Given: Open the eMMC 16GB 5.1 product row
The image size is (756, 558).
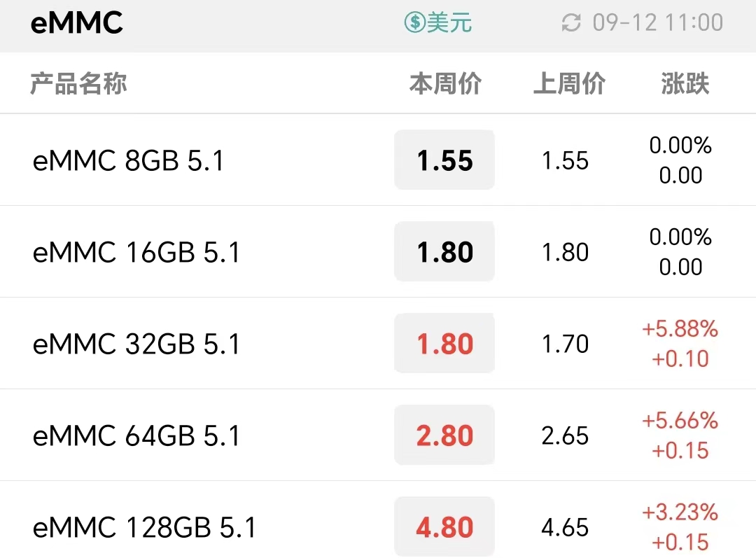Looking at the screenshot, I should coord(378,251).
